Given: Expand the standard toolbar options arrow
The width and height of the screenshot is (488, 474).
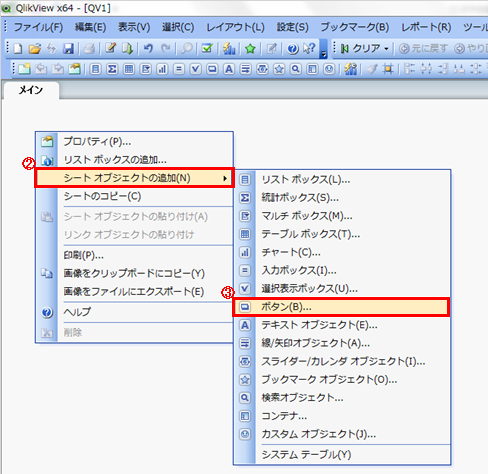Looking at the screenshot, I should 323,49.
